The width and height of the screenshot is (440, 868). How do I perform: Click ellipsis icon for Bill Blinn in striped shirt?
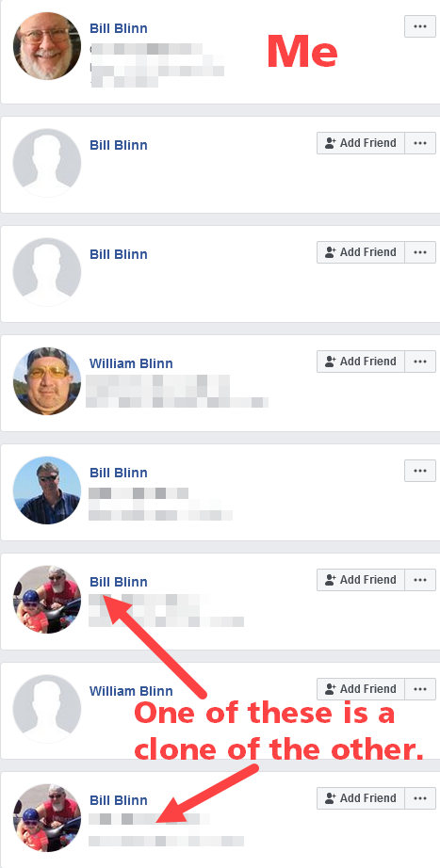[420, 471]
